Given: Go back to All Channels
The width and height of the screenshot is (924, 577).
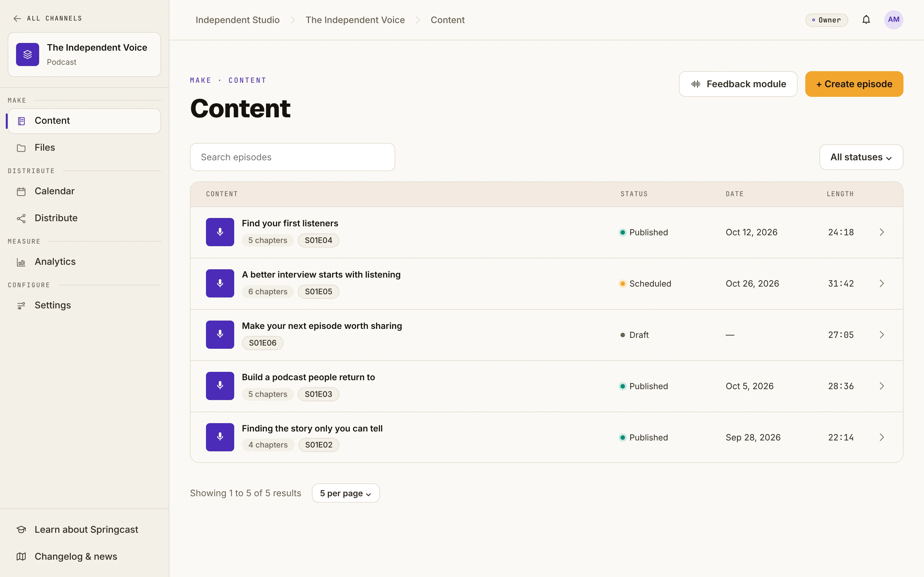Looking at the screenshot, I should (x=48, y=18).
